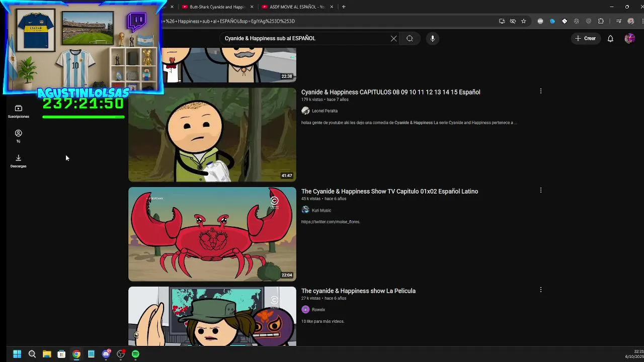Open the Windows Start menu
The height and width of the screenshot is (362, 644).
(17, 354)
